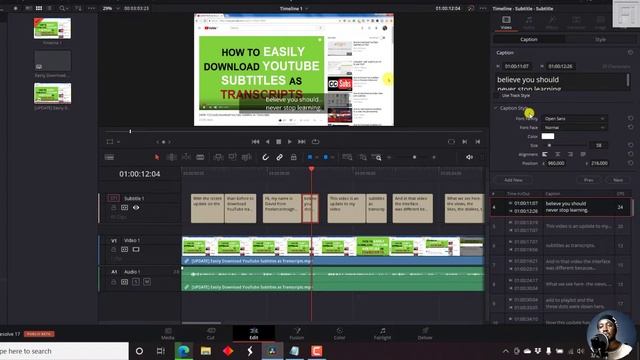Toggle Subtitle 1 track visibility eye

click(x=136, y=208)
